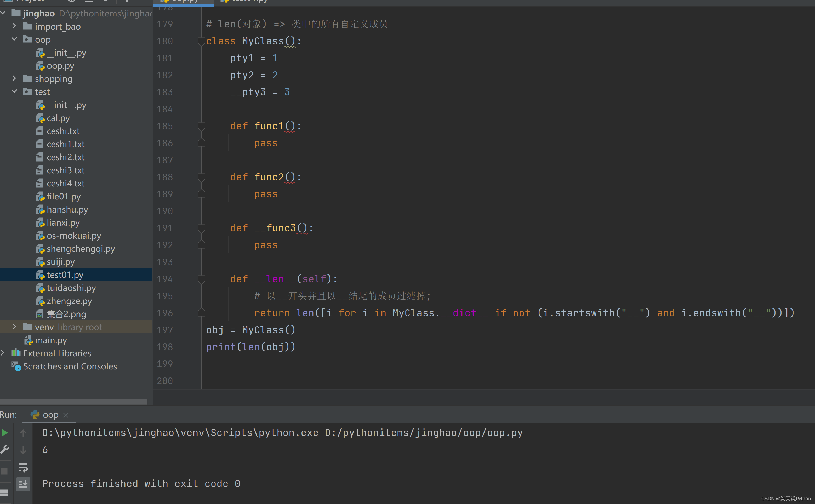Viewport: 815px width, 504px height.
Task: Open hanshu.py in project tree
Action: coord(67,209)
